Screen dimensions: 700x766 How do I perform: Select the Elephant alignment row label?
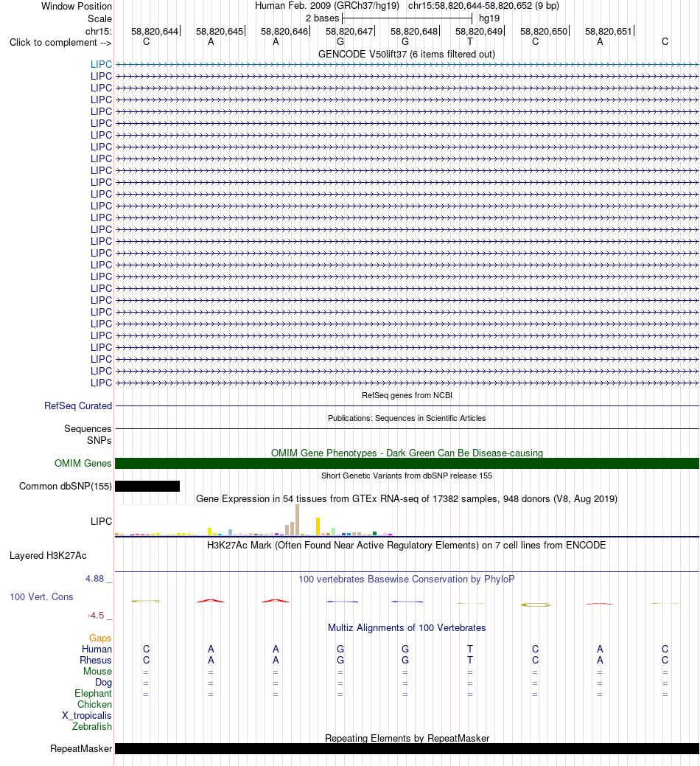click(x=94, y=694)
